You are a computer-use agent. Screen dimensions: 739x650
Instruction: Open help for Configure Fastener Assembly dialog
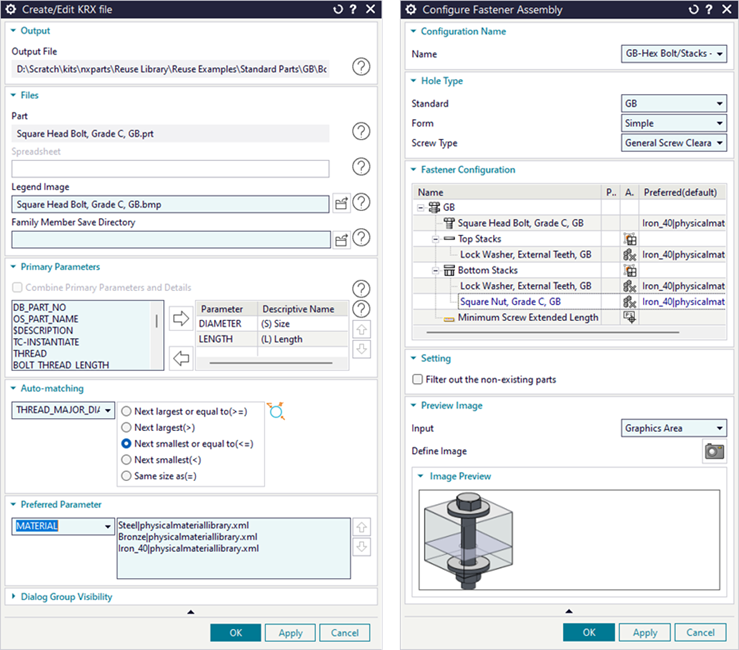point(709,9)
